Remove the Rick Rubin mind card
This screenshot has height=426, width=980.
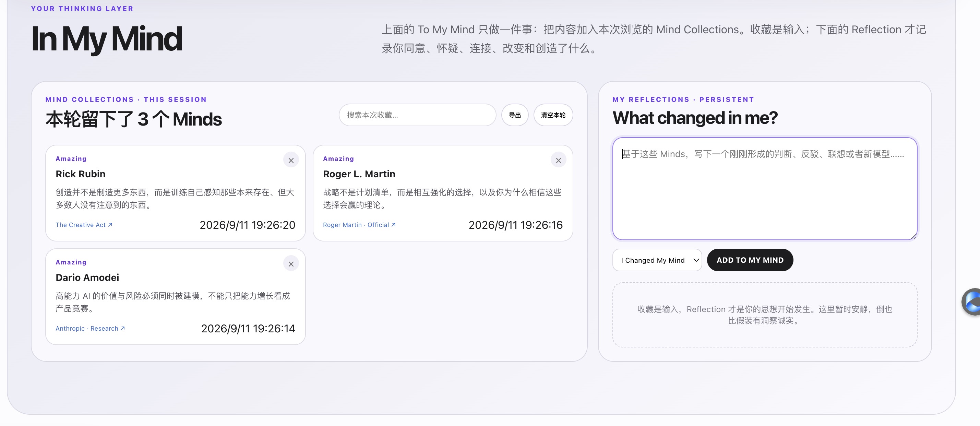tap(291, 160)
